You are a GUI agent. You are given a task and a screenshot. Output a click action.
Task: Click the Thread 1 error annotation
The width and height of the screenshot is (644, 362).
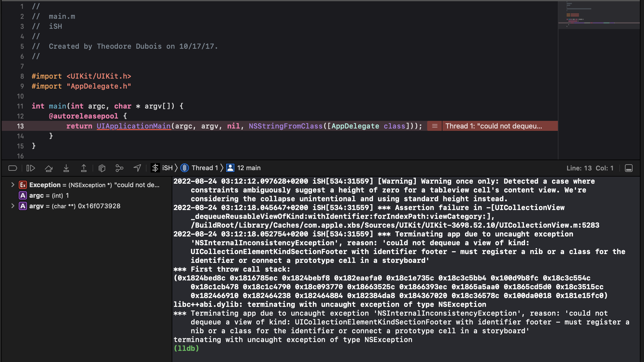point(494,126)
